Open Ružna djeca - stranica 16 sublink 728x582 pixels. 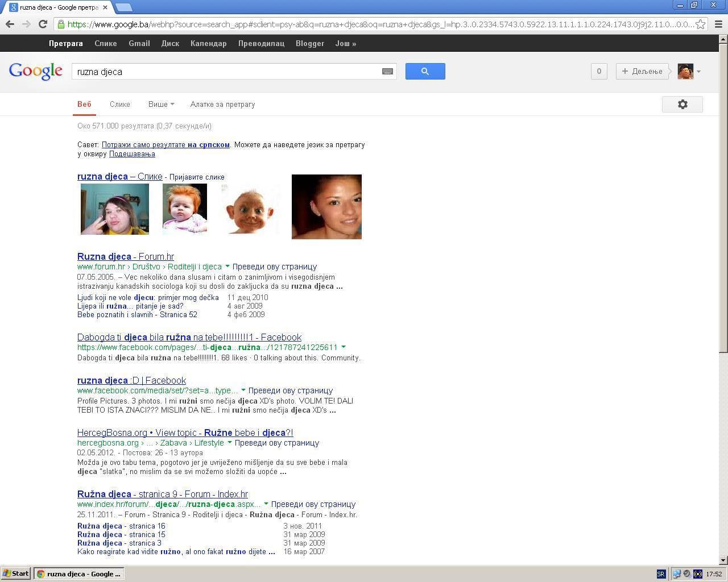coord(121,526)
